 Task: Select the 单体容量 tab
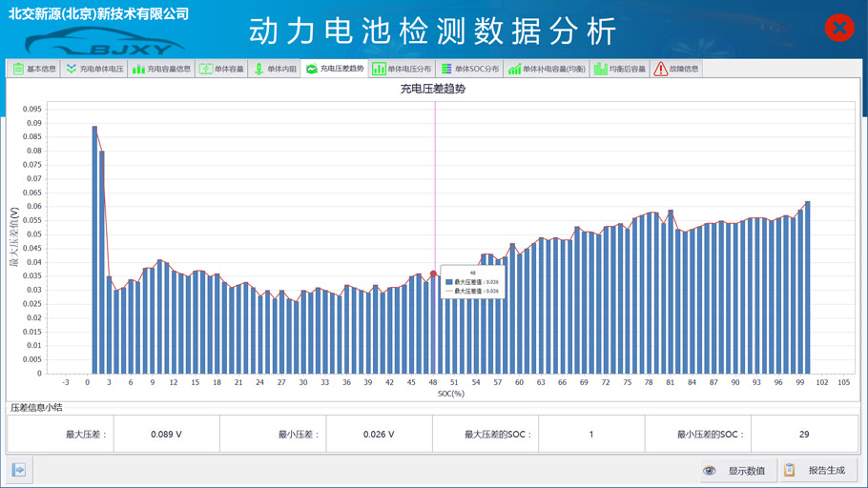[x=221, y=69]
